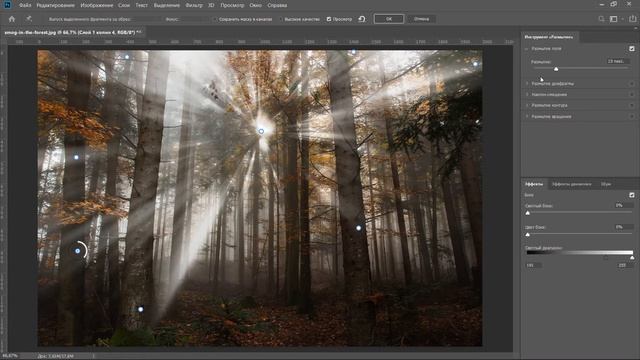The height and width of the screenshot is (360, 640).
Task: Toggle the Просмотр preview checkbox
Action: tap(329, 19)
